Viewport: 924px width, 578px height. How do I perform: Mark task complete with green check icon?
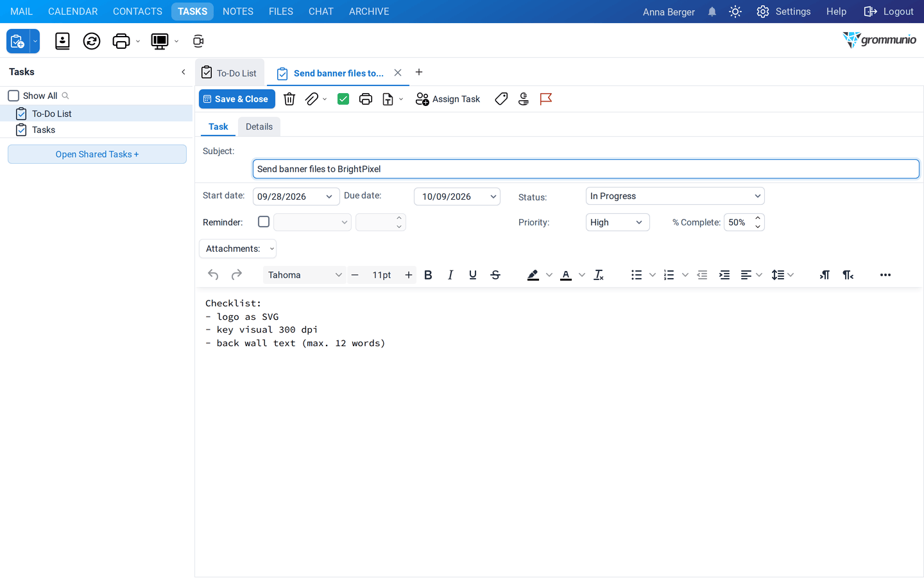343,99
